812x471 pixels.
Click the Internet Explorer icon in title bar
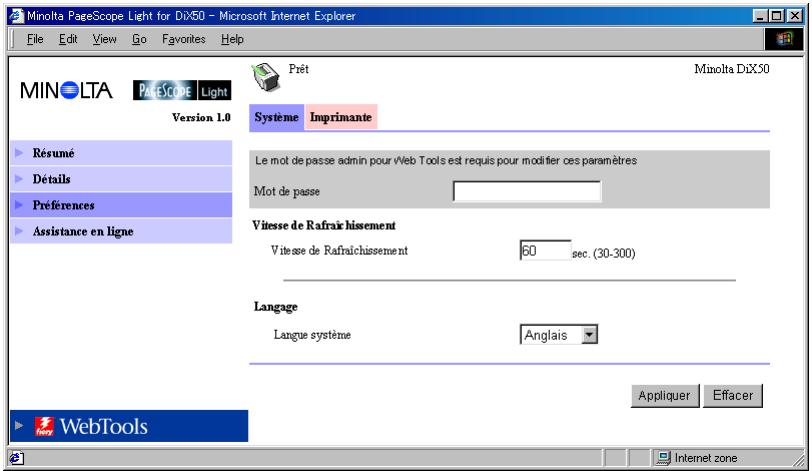[x=16, y=16]
